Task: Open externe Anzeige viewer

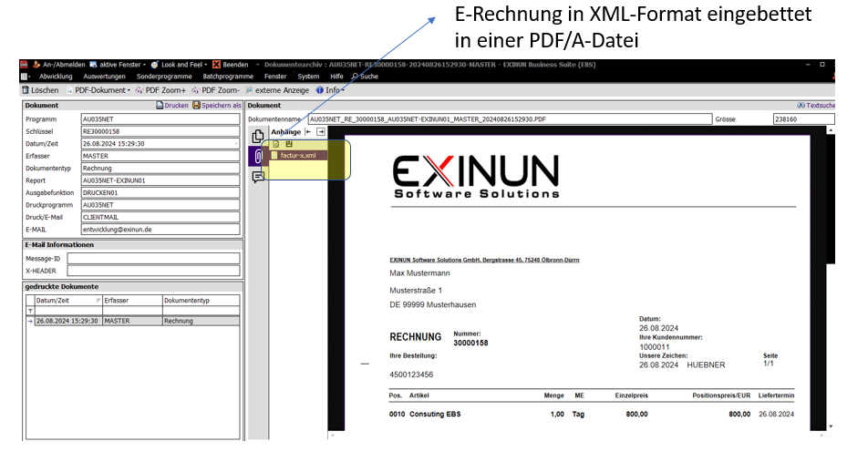Action: click(x=277, y=90)
